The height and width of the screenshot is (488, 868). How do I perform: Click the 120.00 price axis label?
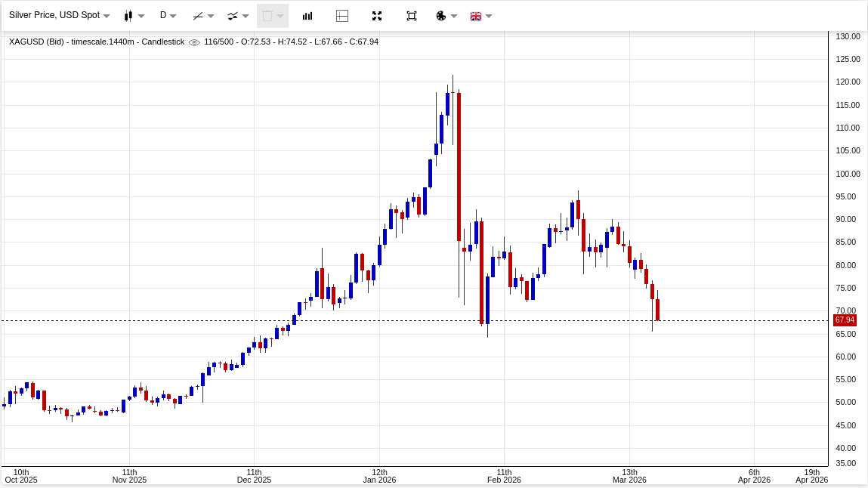point(848,82)
